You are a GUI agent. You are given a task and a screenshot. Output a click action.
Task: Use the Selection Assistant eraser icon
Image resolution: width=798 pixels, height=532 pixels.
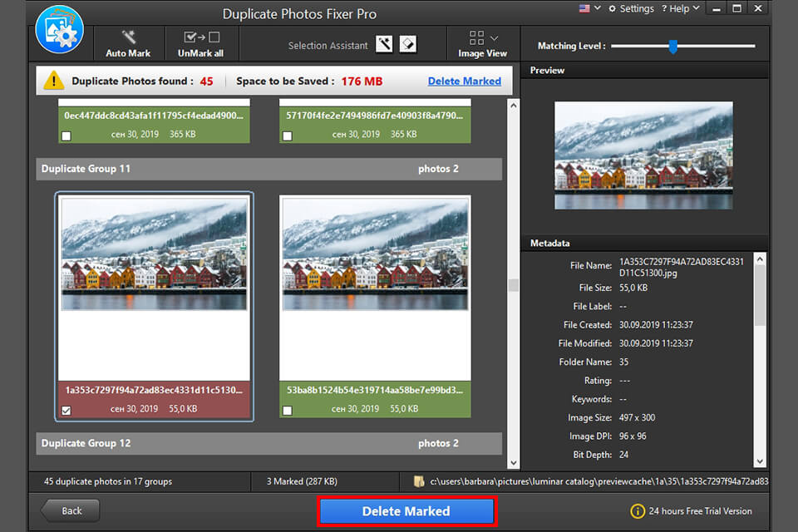click(x=407, y=43)
